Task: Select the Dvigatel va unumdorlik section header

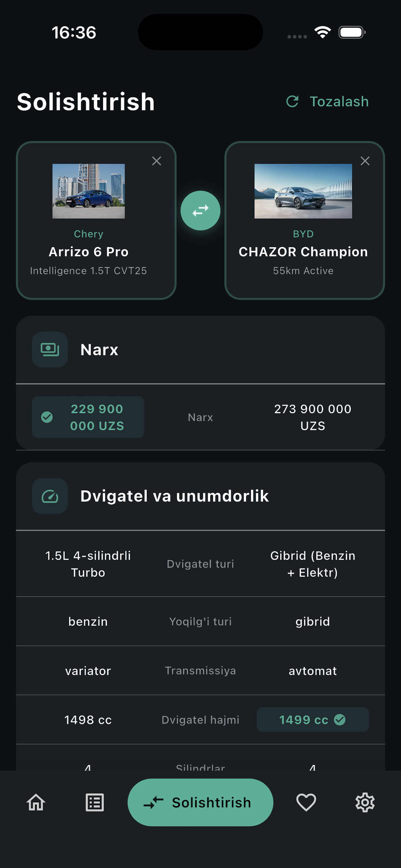Action: pyautogui.click(x=174, y=496)
